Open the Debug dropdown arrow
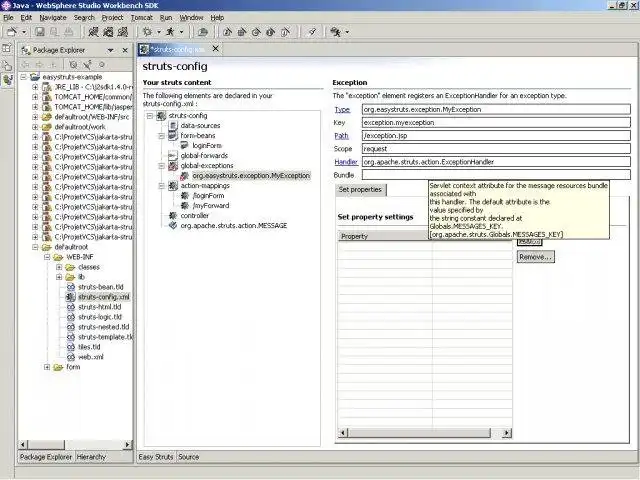Image resolution: width=640 pixels, height=480 pixels. [159, 32]
